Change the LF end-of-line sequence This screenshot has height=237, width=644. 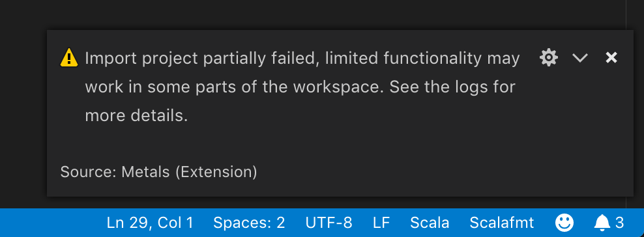coord(381,223)
